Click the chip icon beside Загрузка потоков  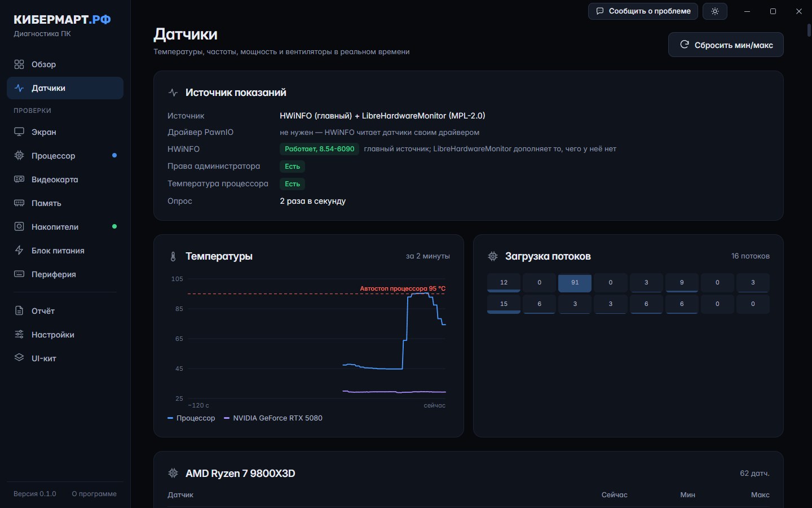pos(493,256)
